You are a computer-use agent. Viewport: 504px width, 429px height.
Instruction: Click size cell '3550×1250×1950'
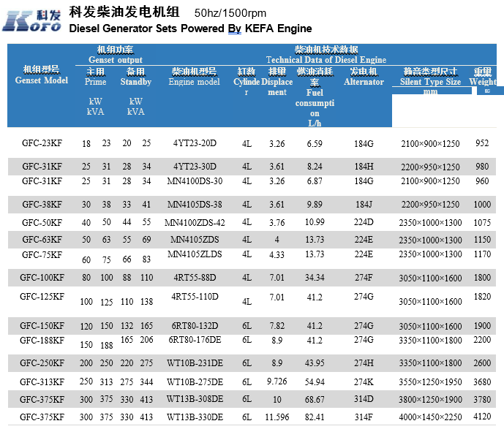(430, 381)
